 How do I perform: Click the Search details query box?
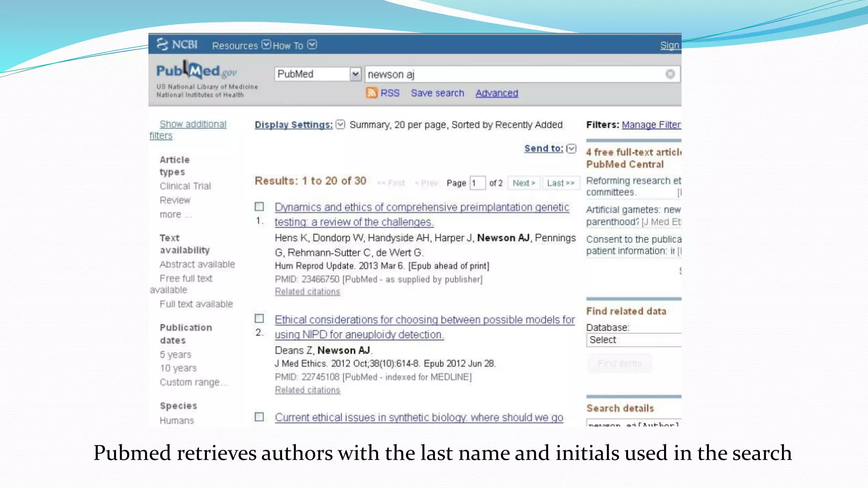point(634,423)
